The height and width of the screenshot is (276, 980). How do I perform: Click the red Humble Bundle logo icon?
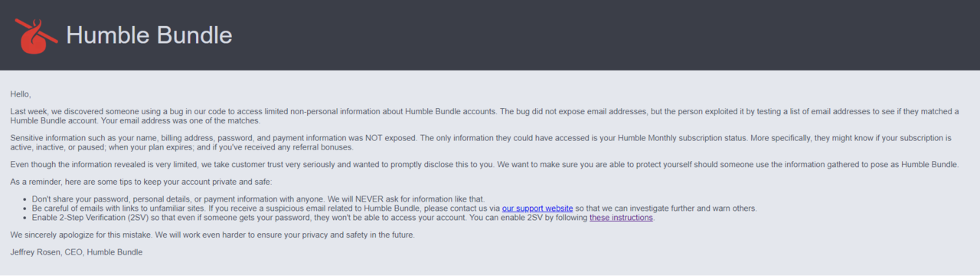pyautogui.click(x=36, y=35)
